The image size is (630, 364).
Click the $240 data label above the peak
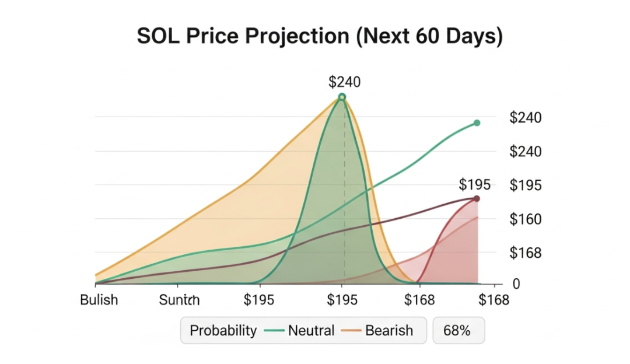tap(344, 82)
